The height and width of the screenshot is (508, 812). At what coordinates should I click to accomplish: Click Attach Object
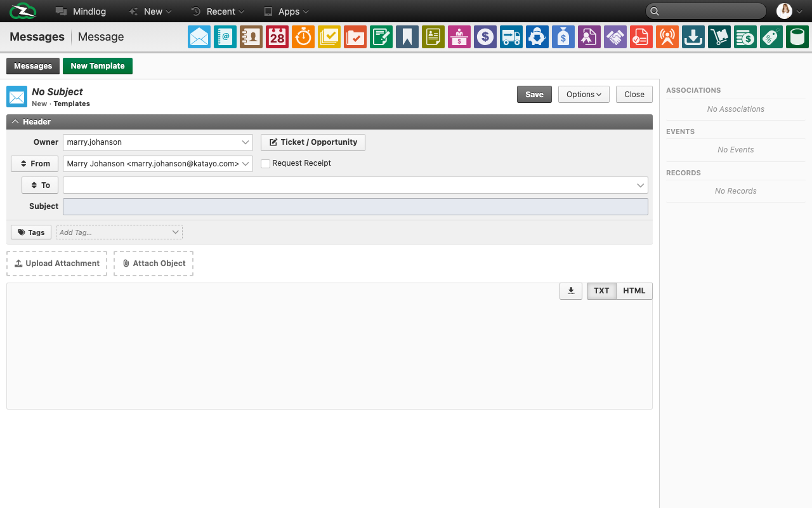154,264
